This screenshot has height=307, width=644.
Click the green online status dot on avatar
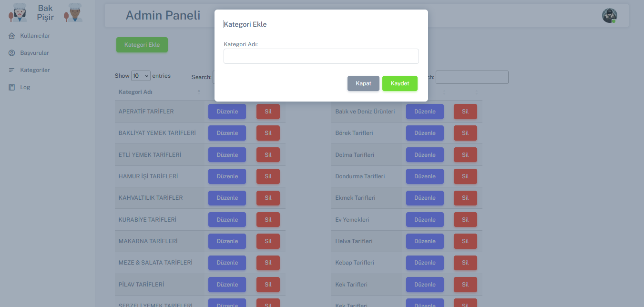click(614, 20)
